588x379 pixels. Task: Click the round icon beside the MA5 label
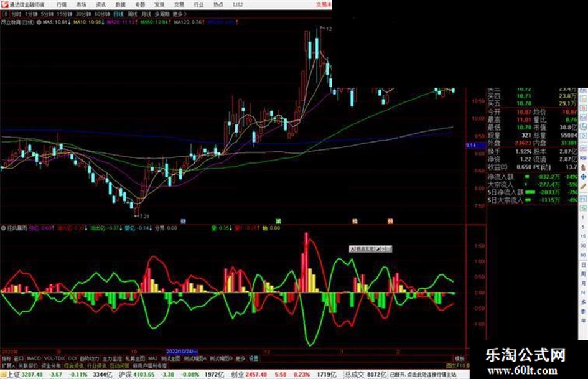point(39,22)
